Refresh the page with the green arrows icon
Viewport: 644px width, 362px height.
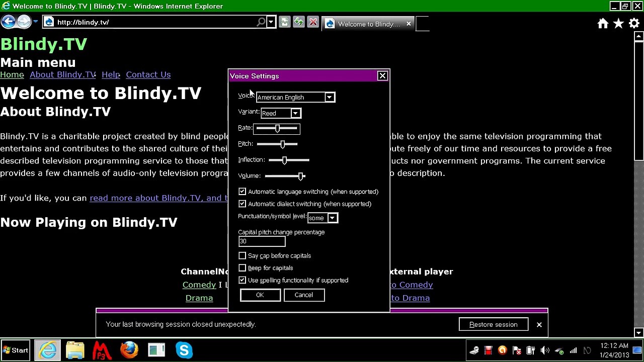click(x=299, y=22)
